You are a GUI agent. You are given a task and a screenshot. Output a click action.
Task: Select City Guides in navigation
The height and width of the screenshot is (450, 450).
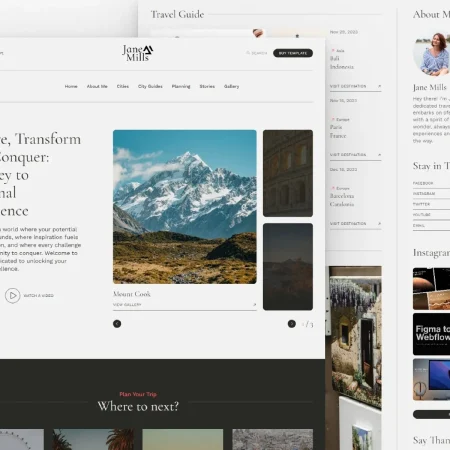tap(150, 86)
